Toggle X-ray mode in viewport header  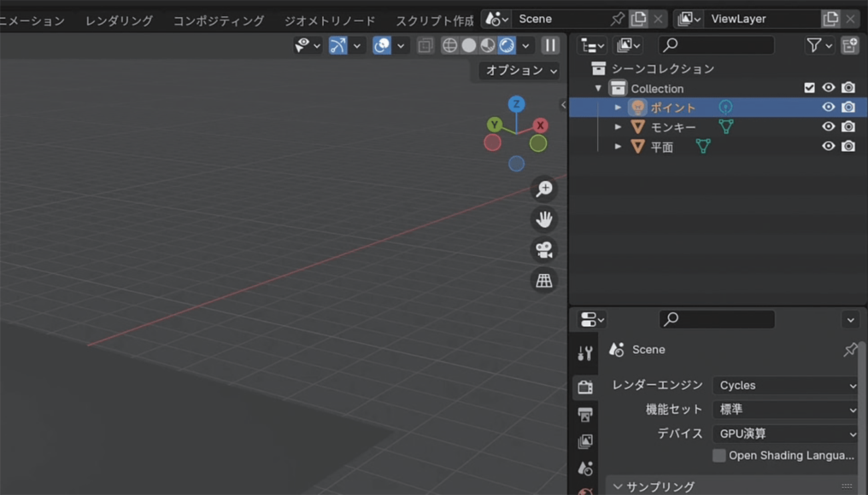425,45
